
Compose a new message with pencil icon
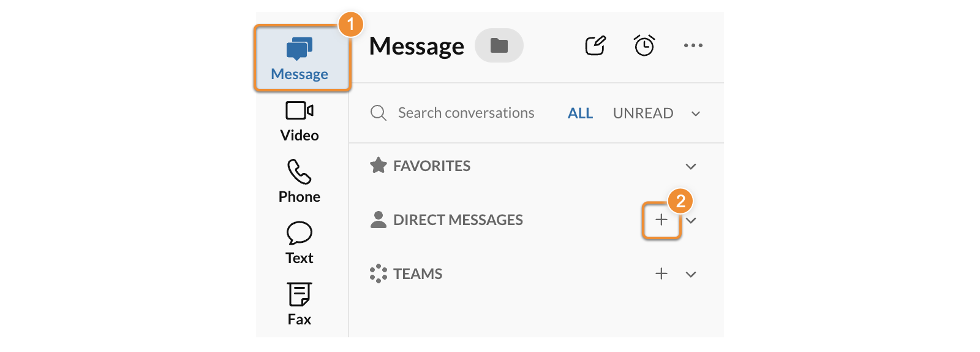[x=595, y=45]
